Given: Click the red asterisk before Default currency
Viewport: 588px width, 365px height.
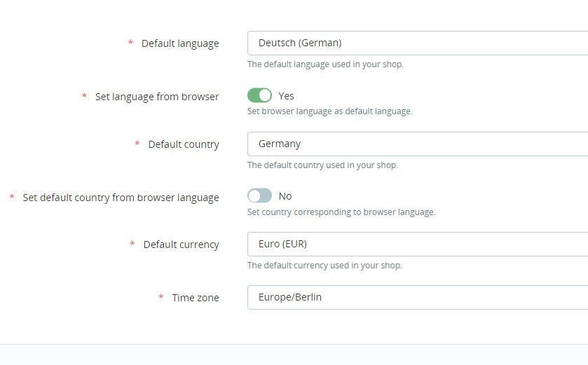Looking at the screenshot, I should click(132, 243).
